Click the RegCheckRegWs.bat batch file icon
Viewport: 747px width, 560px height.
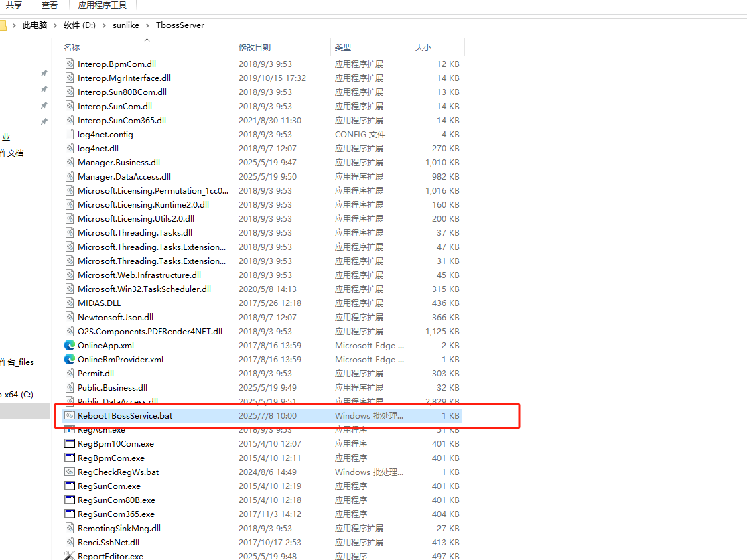pyautogui.click(x=70, y=472)
